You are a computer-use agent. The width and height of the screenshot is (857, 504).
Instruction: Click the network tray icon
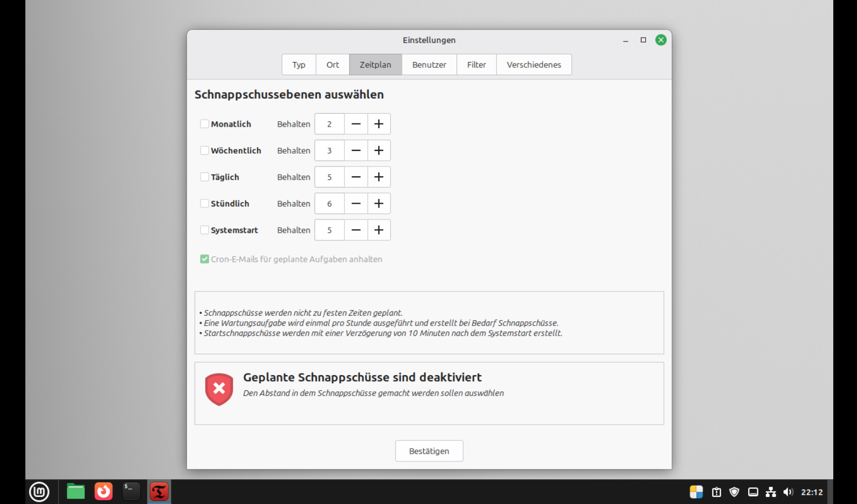(x=771, y=492)
